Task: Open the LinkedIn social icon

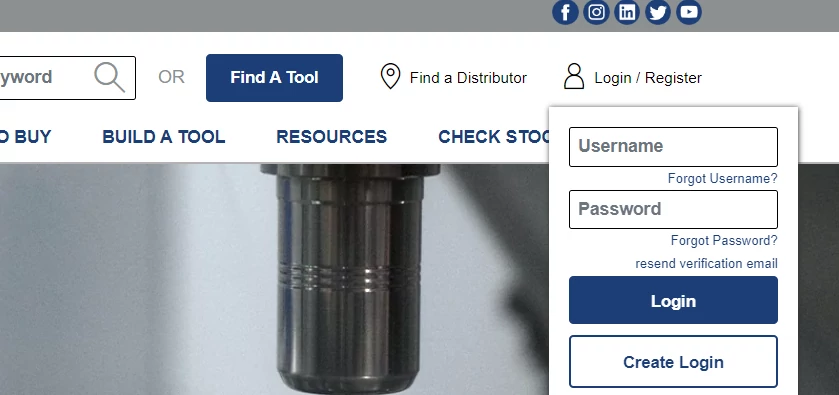Action: [627, 12]
